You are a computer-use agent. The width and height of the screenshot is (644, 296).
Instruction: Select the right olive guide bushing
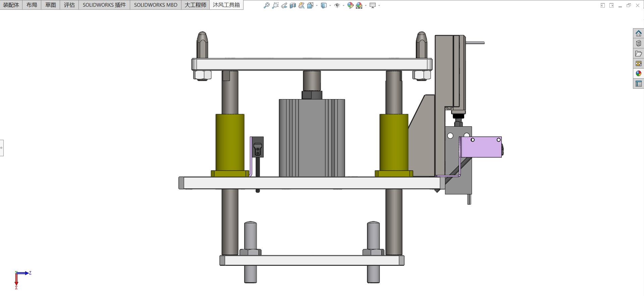point(394,143)
